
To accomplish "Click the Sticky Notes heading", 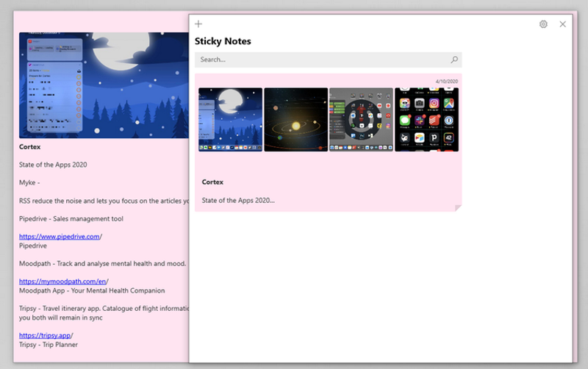I will 223,41.
